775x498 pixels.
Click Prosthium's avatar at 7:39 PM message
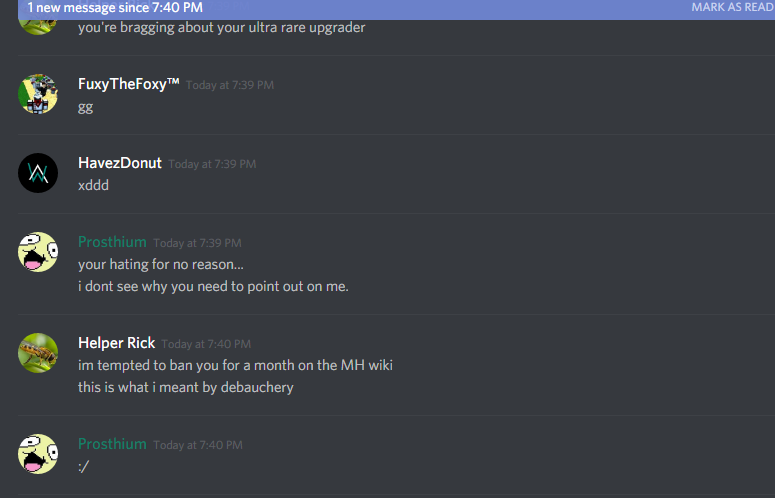click(38, 252)
